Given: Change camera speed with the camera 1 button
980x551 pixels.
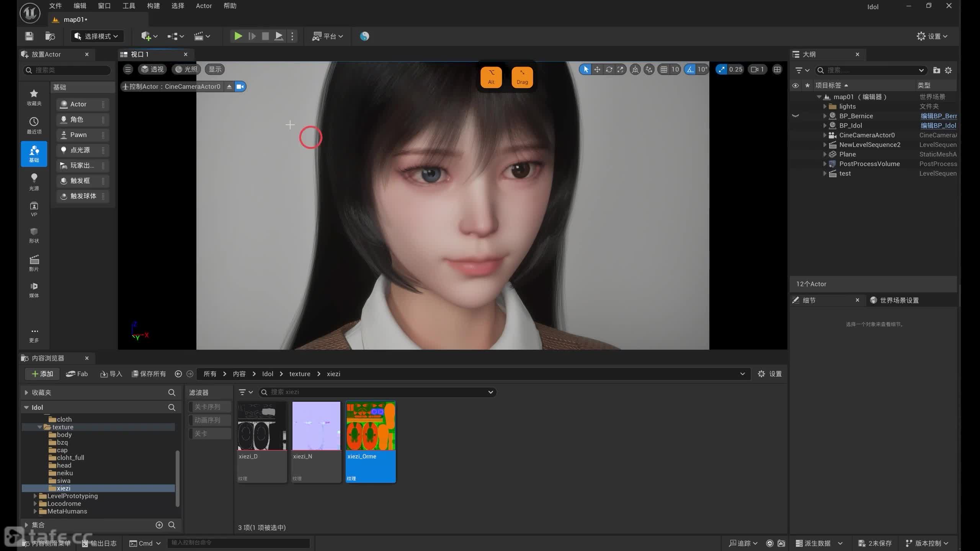Looking at the screenshot, I should pyautogui.click(x=757, y=69).
